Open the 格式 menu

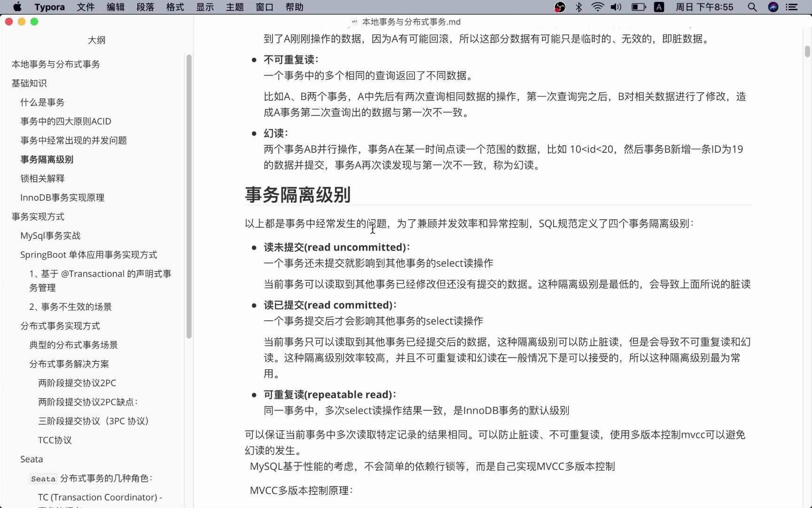[x=175, y=7]
